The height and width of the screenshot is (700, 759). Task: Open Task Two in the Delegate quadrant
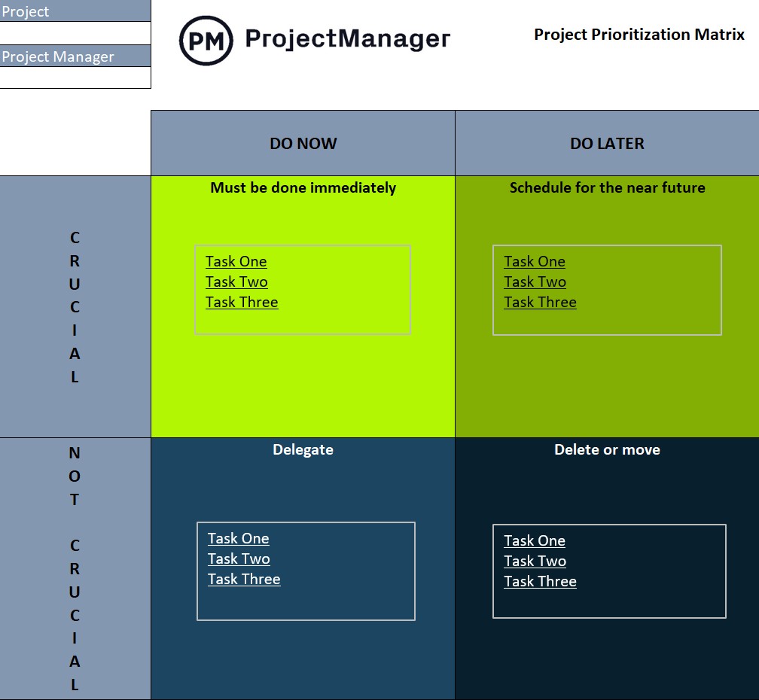pyautogui.click(x=237, y=558)
